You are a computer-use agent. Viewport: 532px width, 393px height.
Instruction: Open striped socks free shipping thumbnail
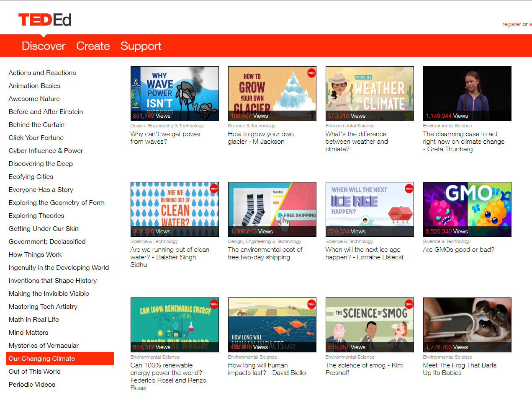(x=272, y=209)
